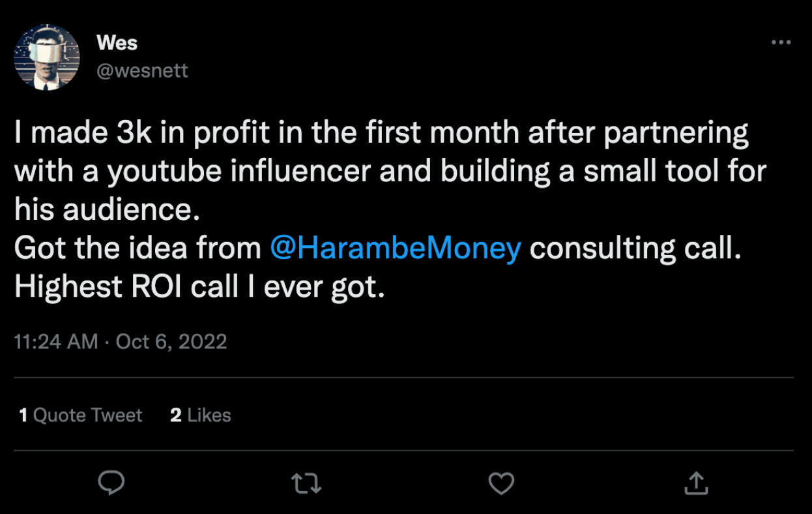Screen dimensions: 812x514
Task: Click Wes's profile avatar picture
Action: coord(47,57)
